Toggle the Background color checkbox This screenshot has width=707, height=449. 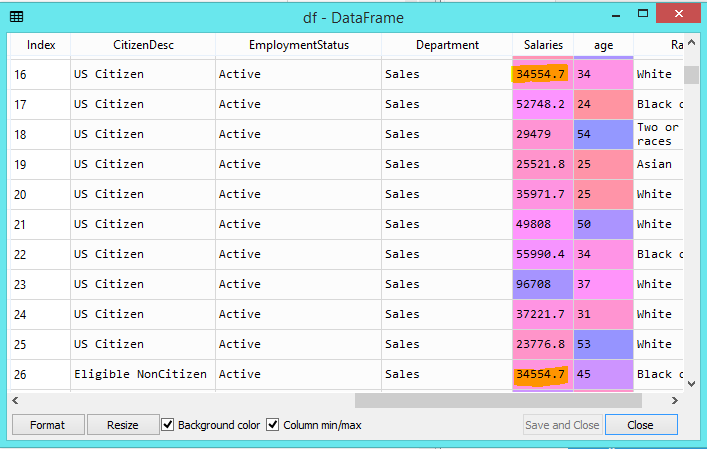[x=168, y=425]
